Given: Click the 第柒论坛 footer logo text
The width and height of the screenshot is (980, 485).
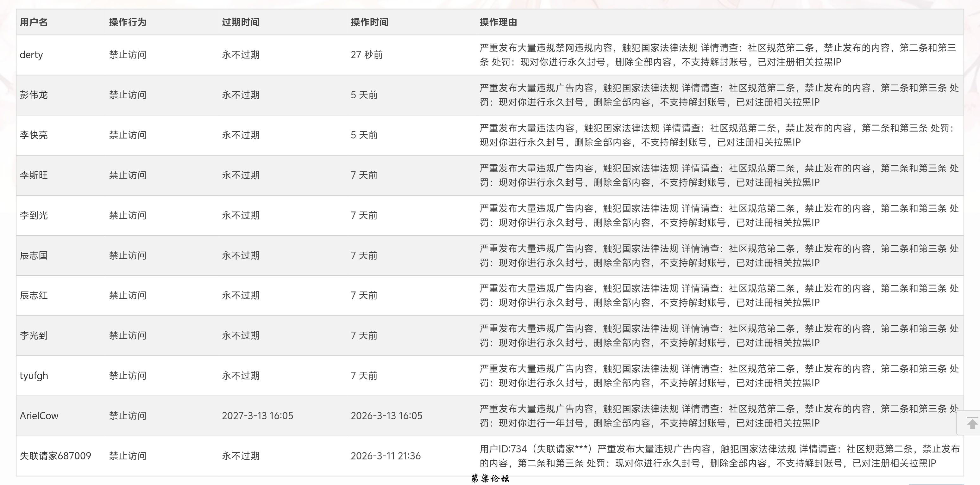Looking at the screenshot, I should (x=490, y=479).
